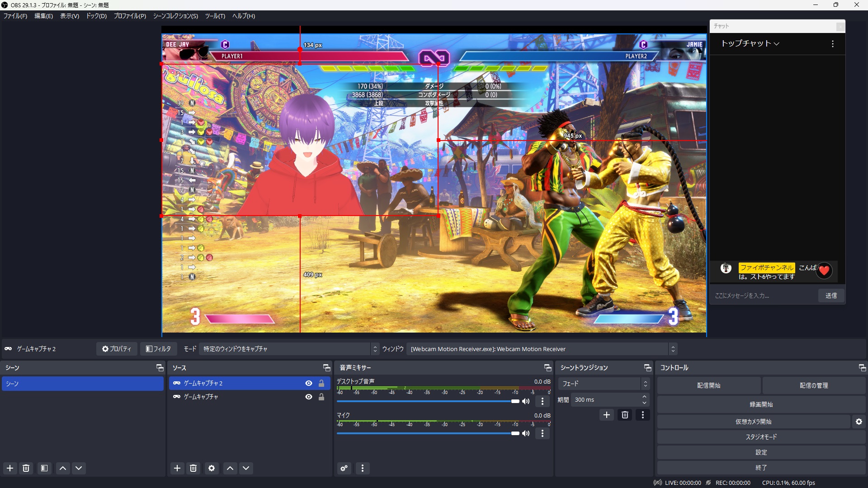The height and width of the screenshot is (488, 868).
Task: Open source properties via the gear icon
Action: pos(211,469)
